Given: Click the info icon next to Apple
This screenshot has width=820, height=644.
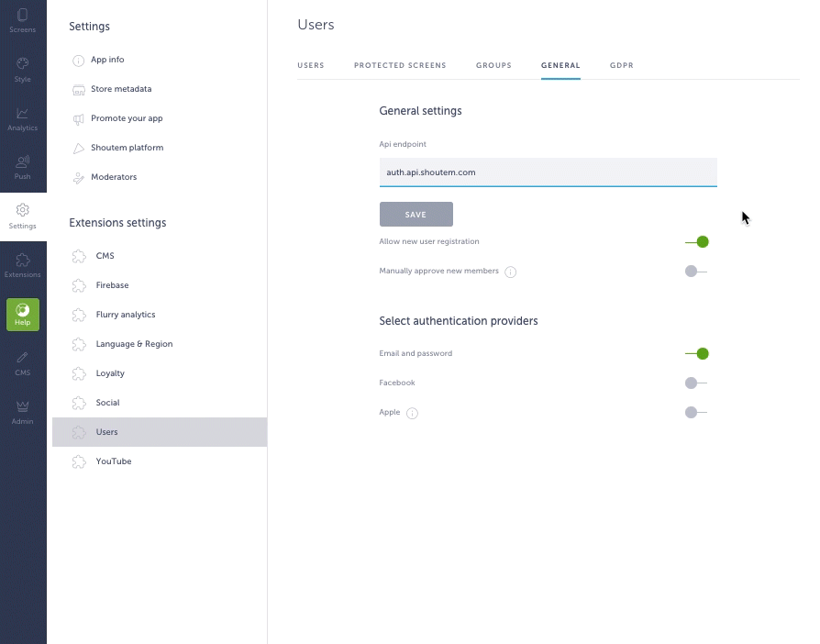Looking at the screenshot, I should (412, 413).
